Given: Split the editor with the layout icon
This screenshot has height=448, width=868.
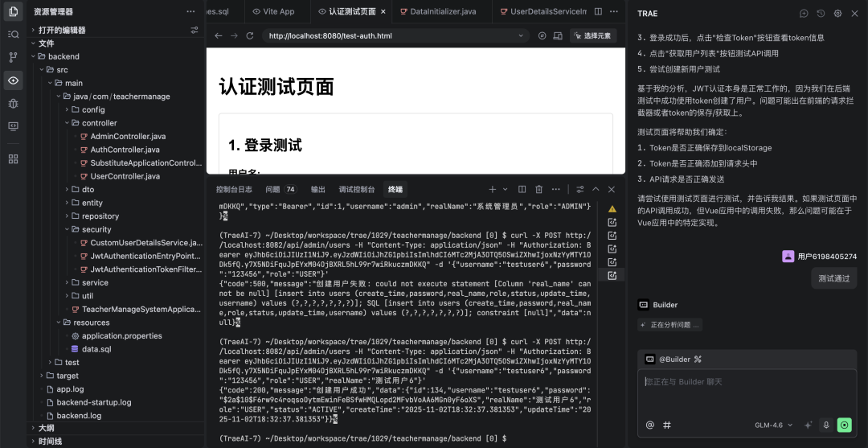Looking at the screenshot, I should [x=599, y=11].
